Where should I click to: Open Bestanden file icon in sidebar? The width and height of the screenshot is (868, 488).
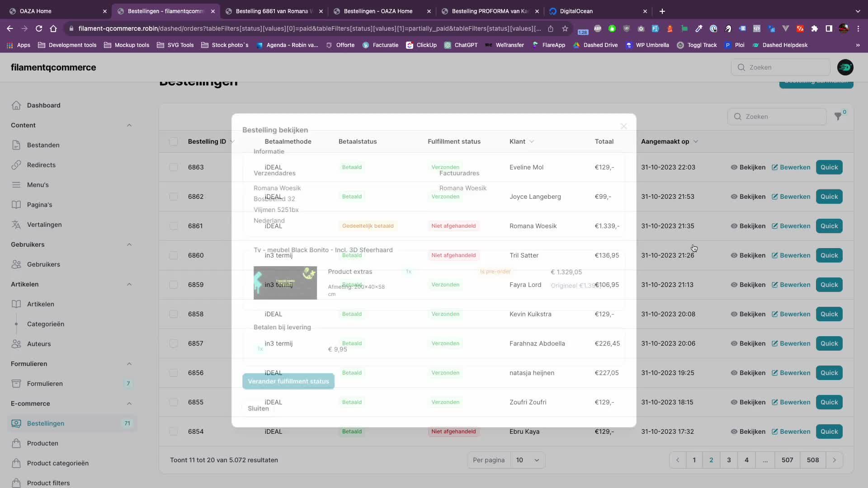coord(16,145)
